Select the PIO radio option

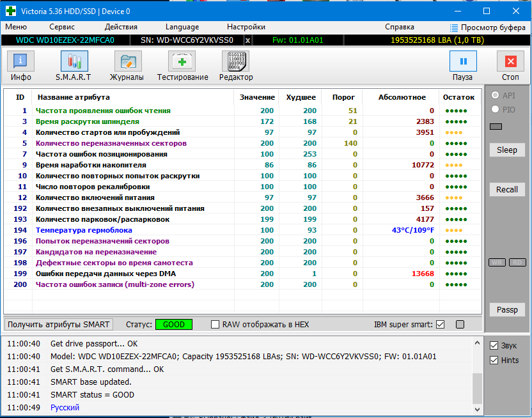[496, 109]
